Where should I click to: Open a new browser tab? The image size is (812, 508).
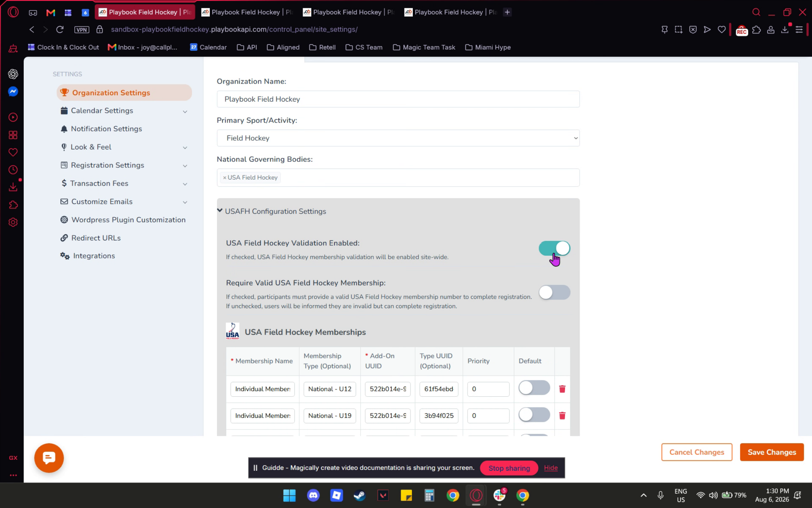(x=507, y=12)
